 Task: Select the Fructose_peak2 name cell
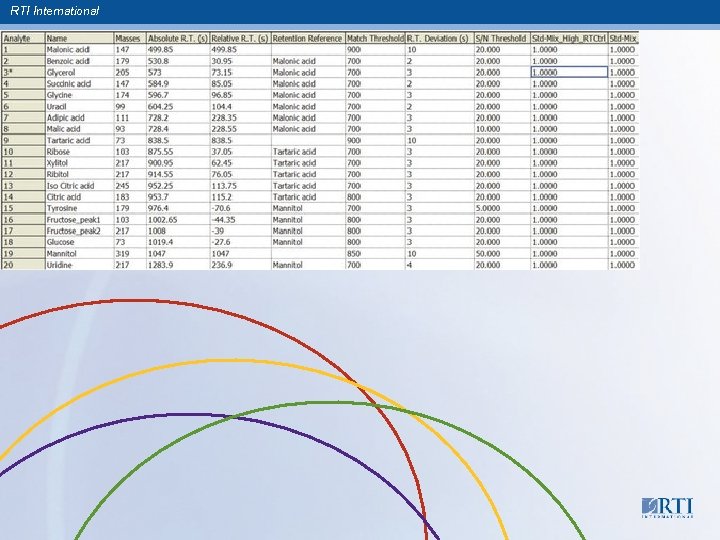click(79, 231)
